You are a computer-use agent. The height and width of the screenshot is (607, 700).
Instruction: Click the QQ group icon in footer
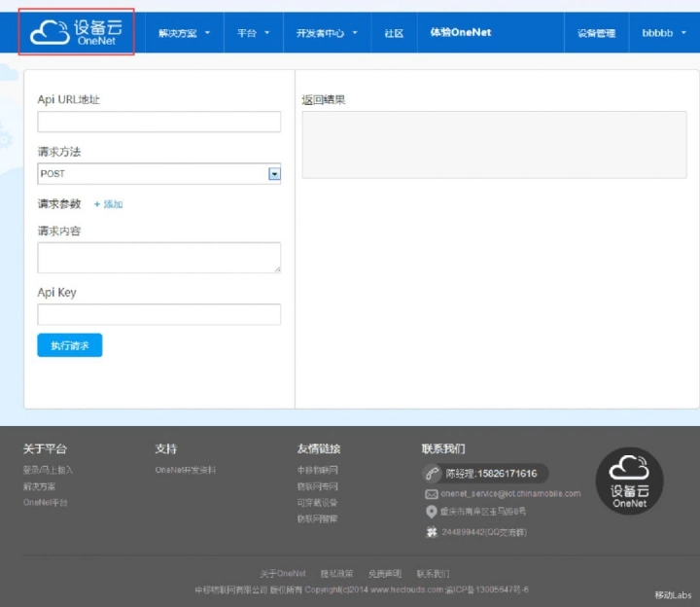pos(432,532)
